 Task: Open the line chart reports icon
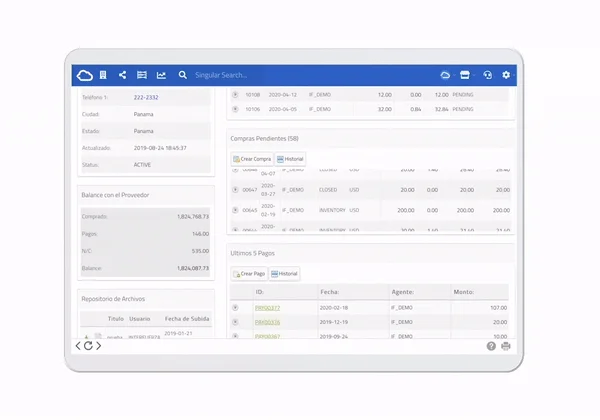(x=161, y=75)
